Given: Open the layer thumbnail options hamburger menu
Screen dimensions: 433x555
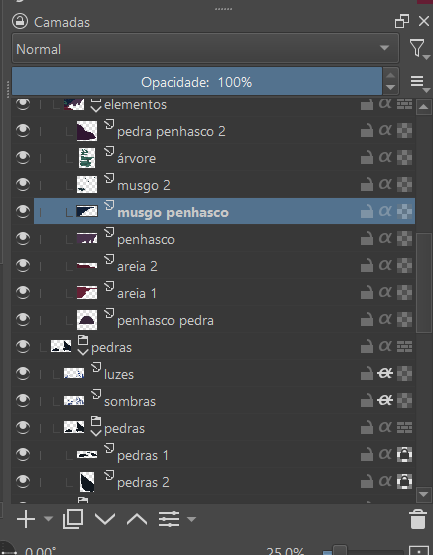Looking at the screenshot, I should (x=419, y=83).
